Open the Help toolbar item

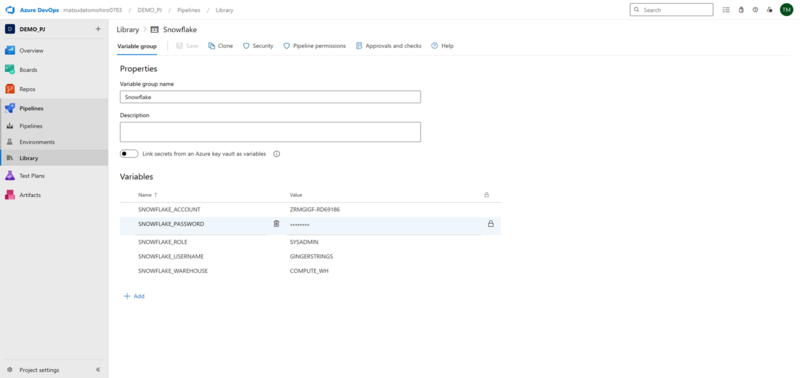click(x=442, y=46)
